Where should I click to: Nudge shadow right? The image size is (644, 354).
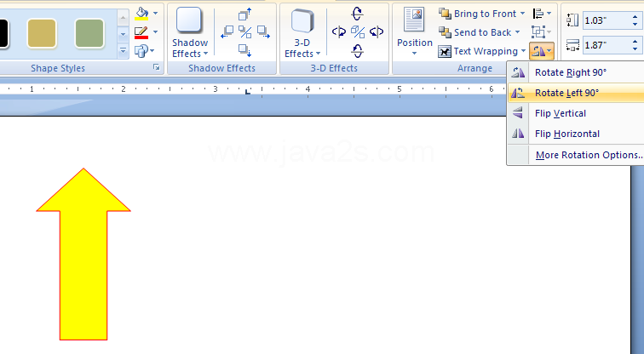(x=263, y=32)
